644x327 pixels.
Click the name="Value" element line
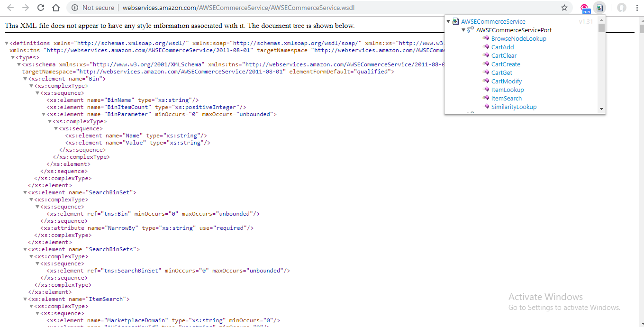click(138, 143)
